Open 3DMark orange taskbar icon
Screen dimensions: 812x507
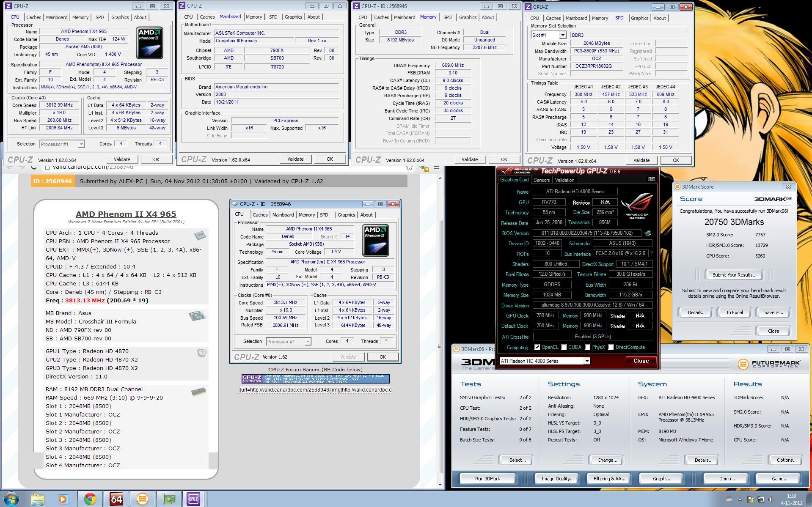(142, 499)
